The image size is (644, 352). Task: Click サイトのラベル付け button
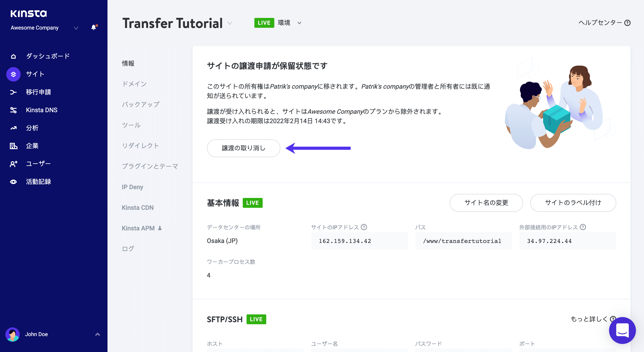573,203
